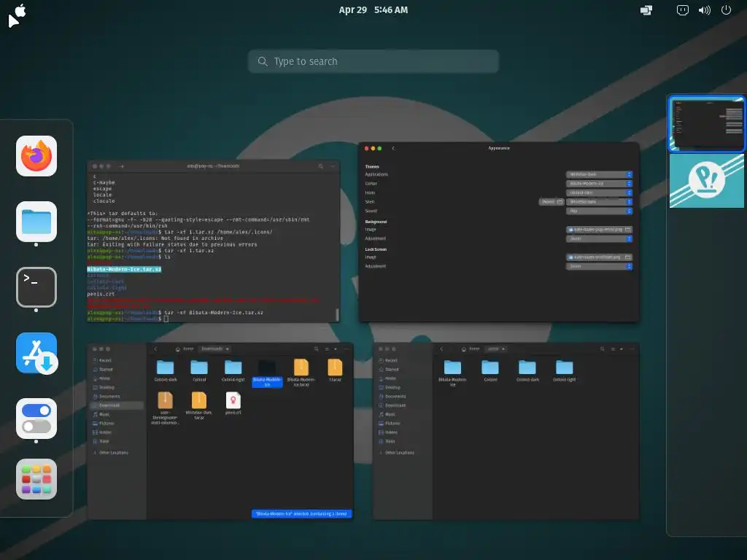
Task: Click the Apr 29 clock in top bar
Action: pos(373,10)
